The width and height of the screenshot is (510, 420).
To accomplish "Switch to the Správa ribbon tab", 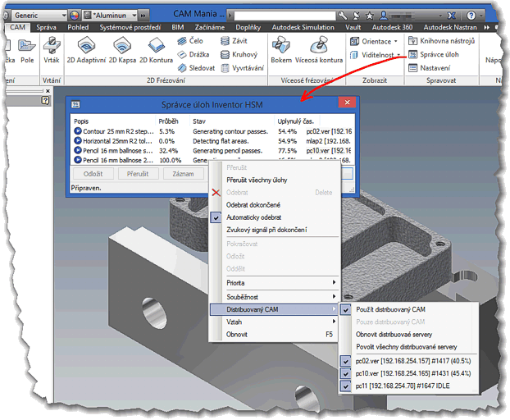I will tap(46, 27).
